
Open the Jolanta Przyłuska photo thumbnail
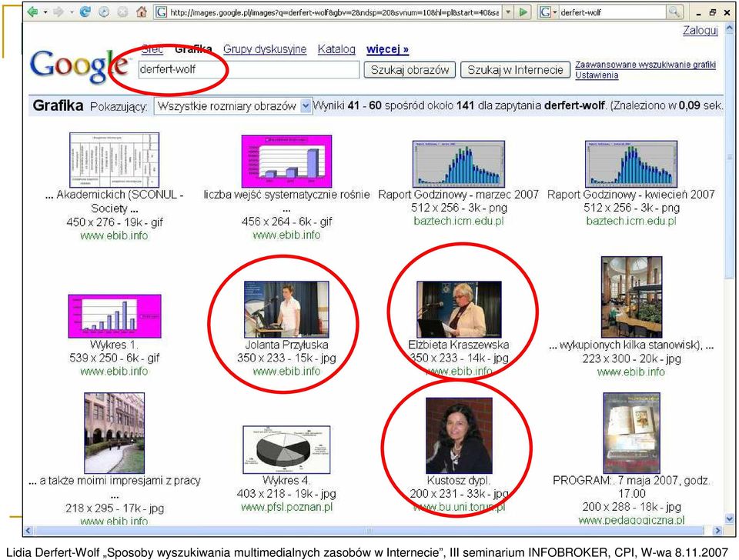tap(286, 309)
